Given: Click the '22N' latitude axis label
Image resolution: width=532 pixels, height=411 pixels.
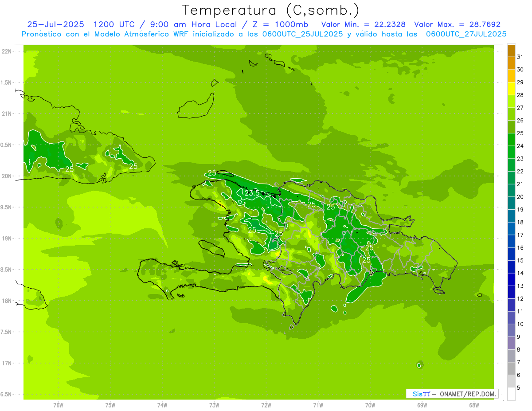Looking at the screenshot, I should pyautogui.click(x=7, y=51).
